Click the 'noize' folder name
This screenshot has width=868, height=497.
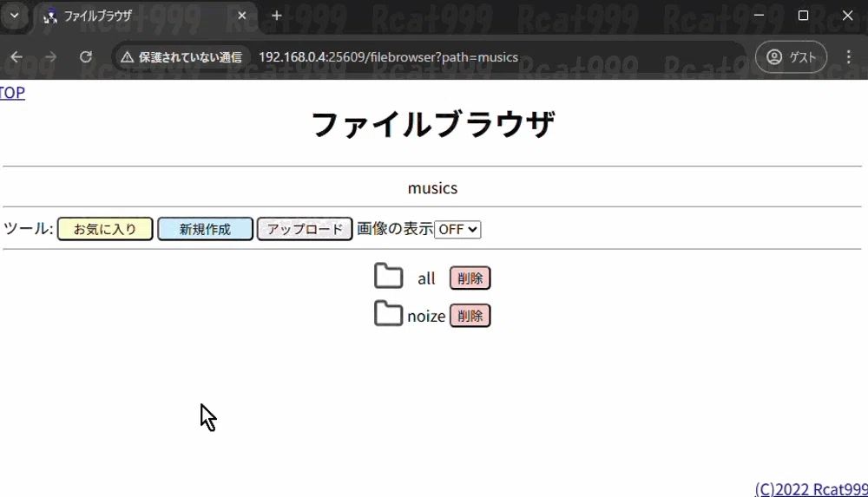(426, 316)
